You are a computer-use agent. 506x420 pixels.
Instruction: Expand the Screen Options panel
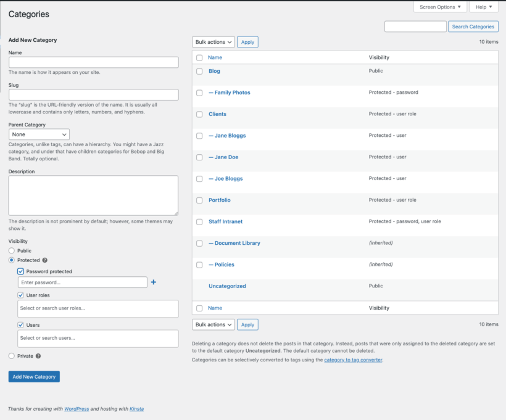coord(440,7)
